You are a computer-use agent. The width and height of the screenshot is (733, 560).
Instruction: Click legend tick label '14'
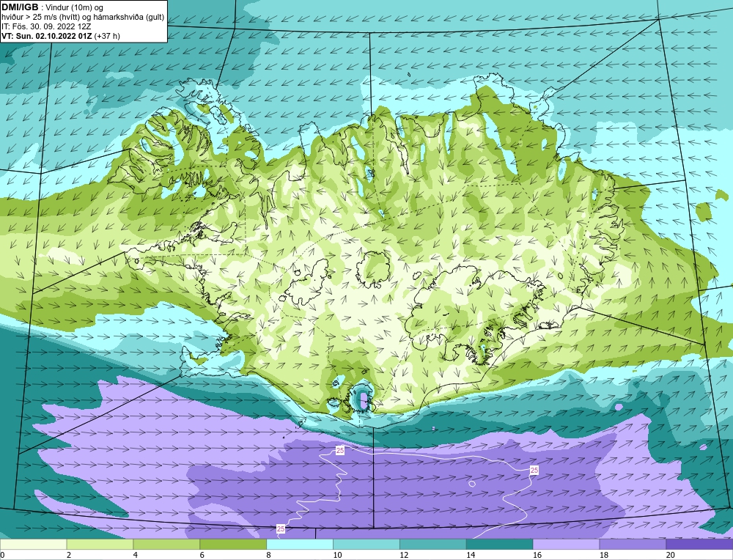click(x=471, y=555)
